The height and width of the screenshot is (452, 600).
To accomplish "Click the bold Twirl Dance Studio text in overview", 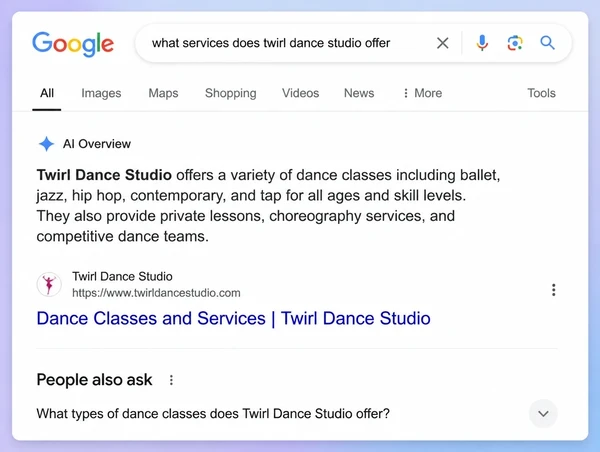I will pyautogui.click(x=104, y=175).
